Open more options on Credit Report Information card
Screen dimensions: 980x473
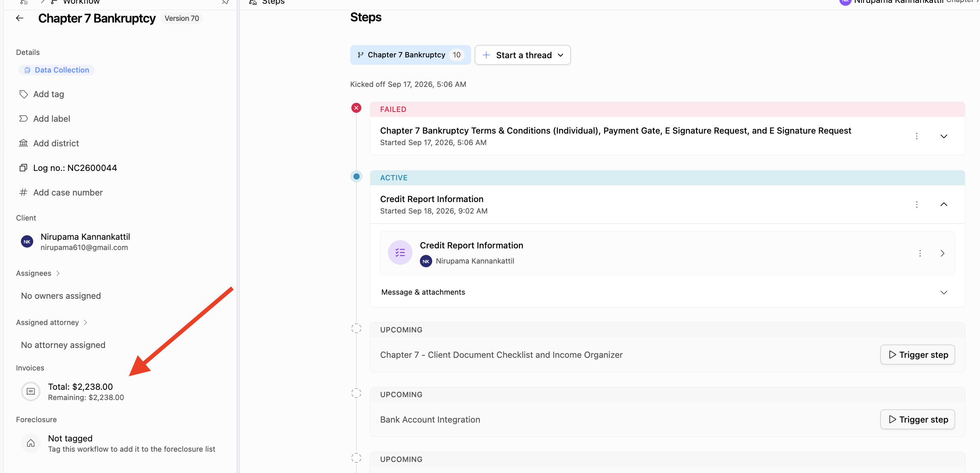click(920, 253)
